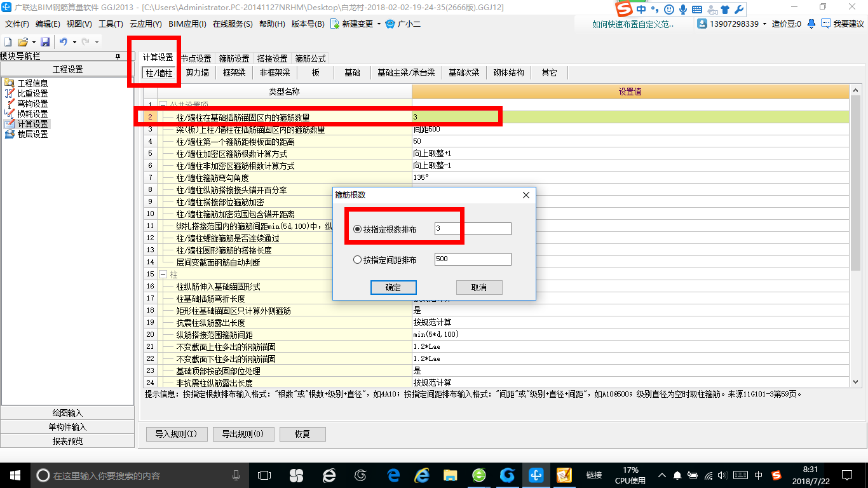Click taskbar search box
The width and height of the screenshot is (868, 488).
(x=139, y=475)
